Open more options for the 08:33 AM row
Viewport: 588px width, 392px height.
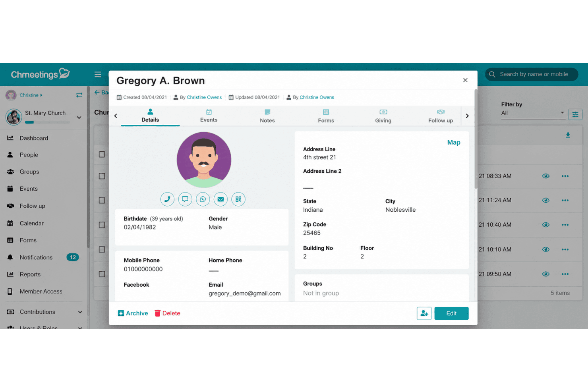(565, 176)
